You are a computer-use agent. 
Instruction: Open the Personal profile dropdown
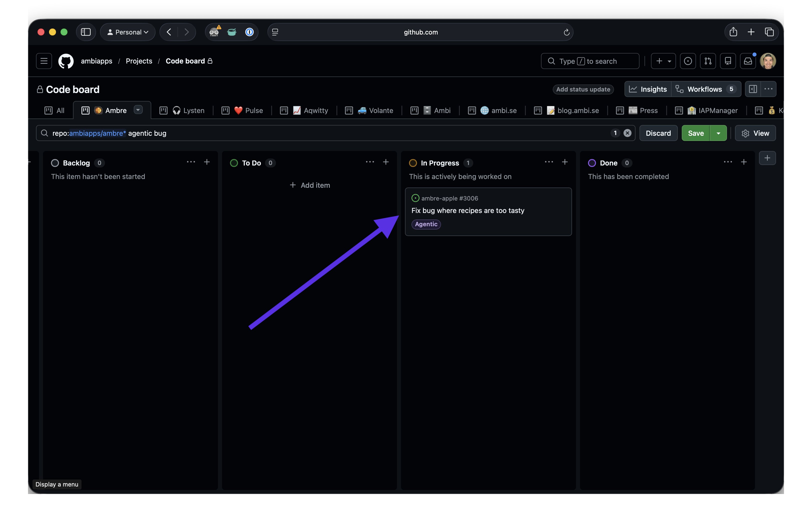[128, 32]
